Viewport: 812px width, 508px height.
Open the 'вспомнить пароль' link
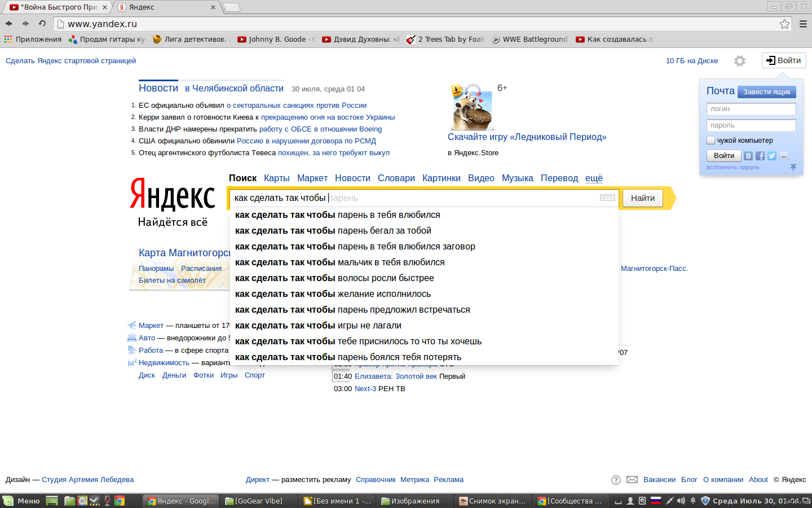732,167
